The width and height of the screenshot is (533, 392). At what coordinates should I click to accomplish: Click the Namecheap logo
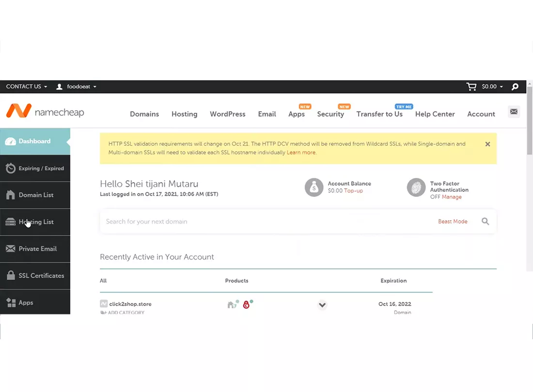click(x=45, y=111)
